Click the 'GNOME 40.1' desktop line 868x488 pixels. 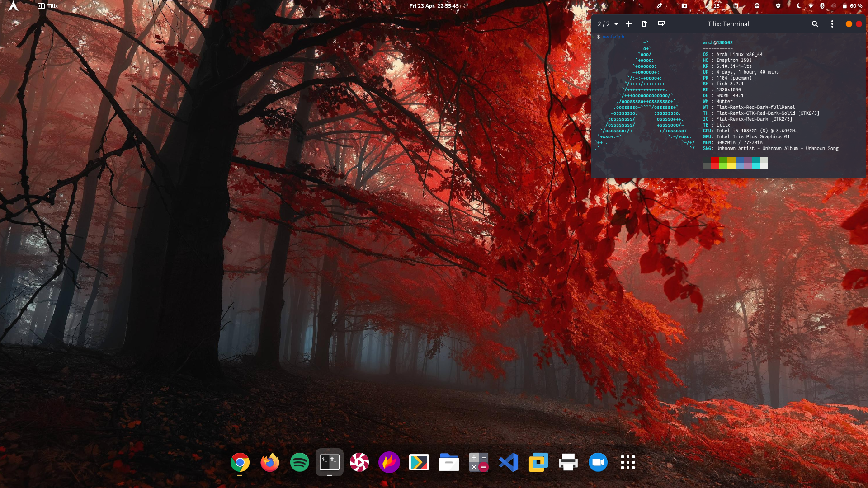pyautogui.click(x=730, y=96)
